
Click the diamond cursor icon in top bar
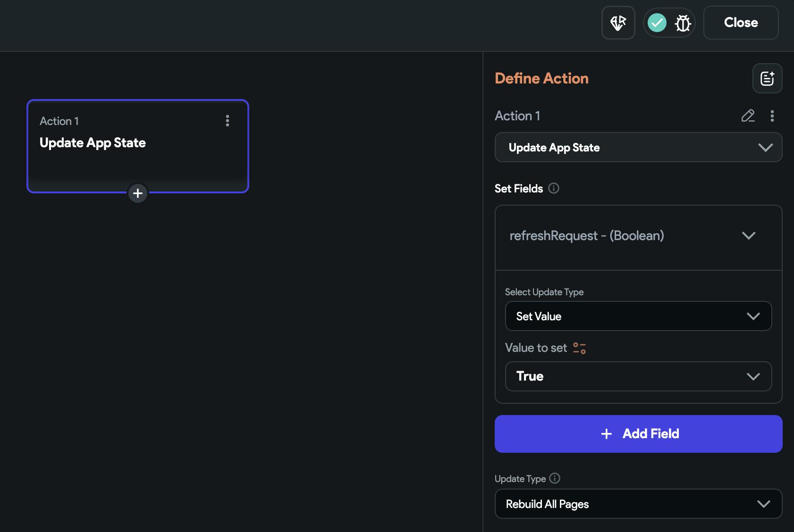[618, 23]
